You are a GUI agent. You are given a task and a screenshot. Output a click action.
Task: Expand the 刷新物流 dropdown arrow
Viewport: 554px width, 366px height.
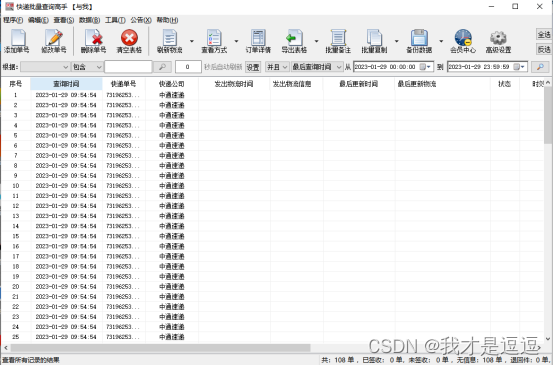[192, 41]
